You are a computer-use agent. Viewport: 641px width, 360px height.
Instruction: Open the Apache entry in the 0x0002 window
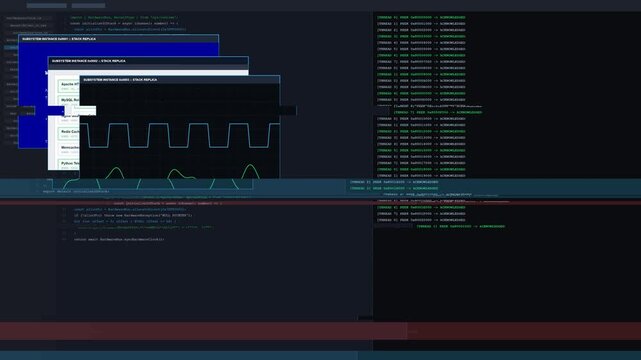(x=69, y=86)
